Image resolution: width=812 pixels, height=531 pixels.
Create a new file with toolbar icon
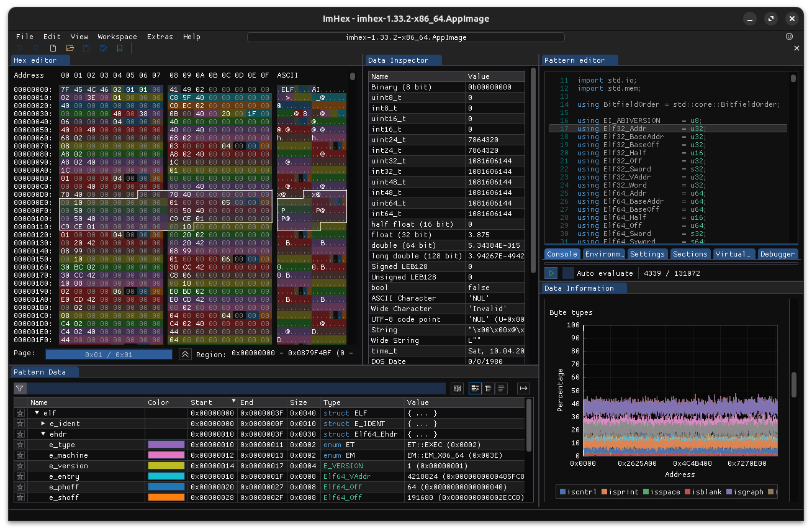[x=53, y=48]
